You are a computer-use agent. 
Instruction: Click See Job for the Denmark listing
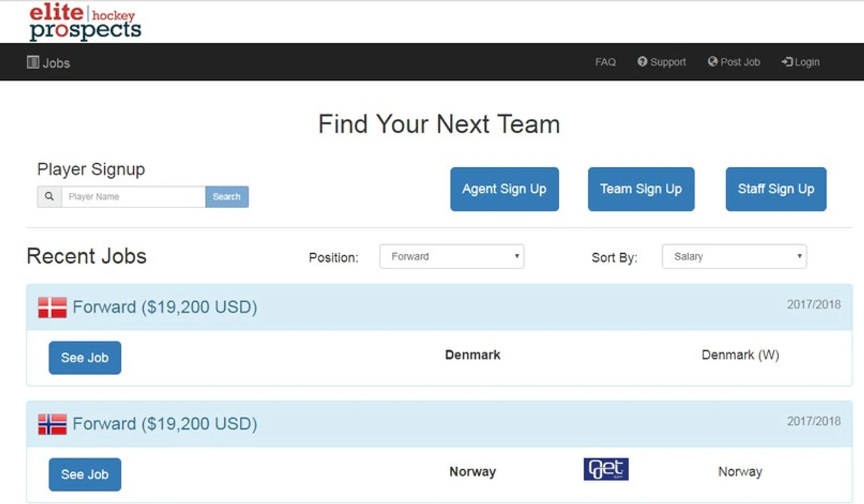pos(85,357)
